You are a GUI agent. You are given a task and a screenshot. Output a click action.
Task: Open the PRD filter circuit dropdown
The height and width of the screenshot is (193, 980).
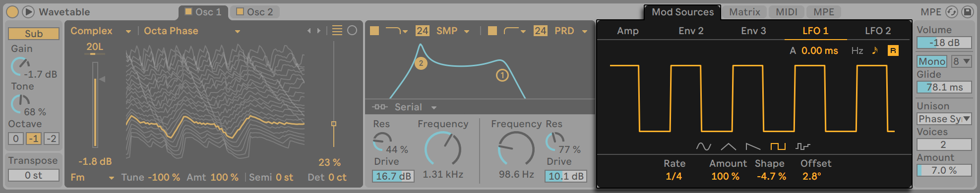point(570,31)
